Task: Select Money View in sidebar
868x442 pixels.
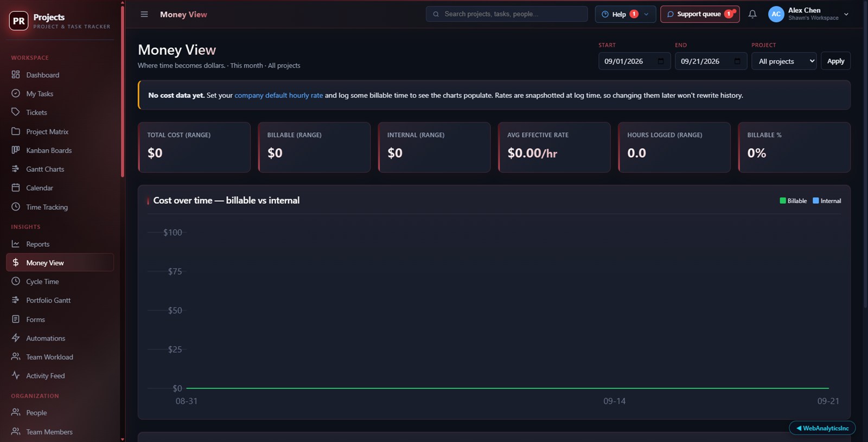Action: (60, 262)
